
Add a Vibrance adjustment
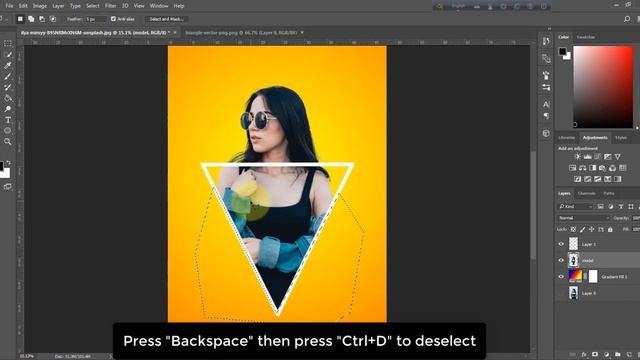[618, 157]
